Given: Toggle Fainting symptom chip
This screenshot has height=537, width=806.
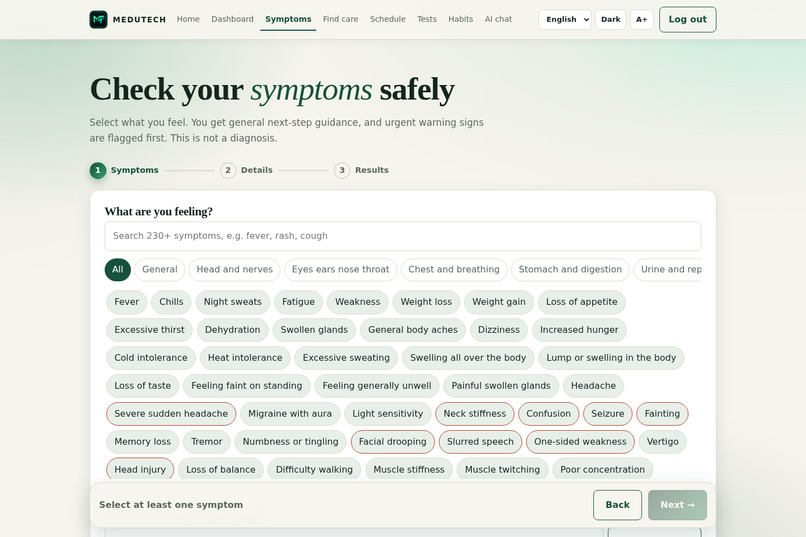Looking at the screenshot, I should point(662,414).
